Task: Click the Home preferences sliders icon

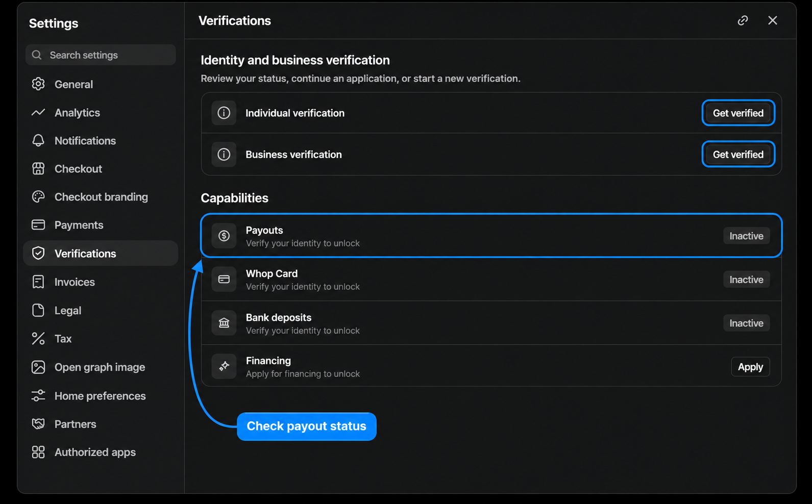Action: (x=38, y=395)
